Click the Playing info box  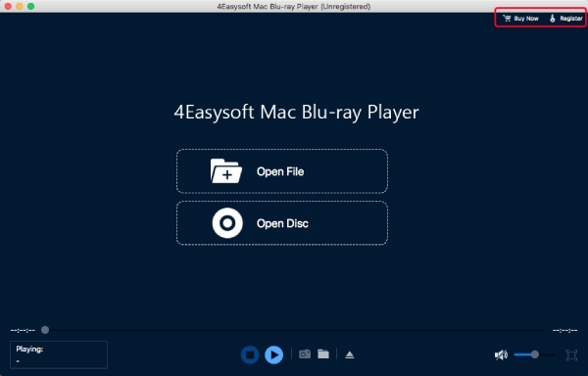click(x=59, y=354)
